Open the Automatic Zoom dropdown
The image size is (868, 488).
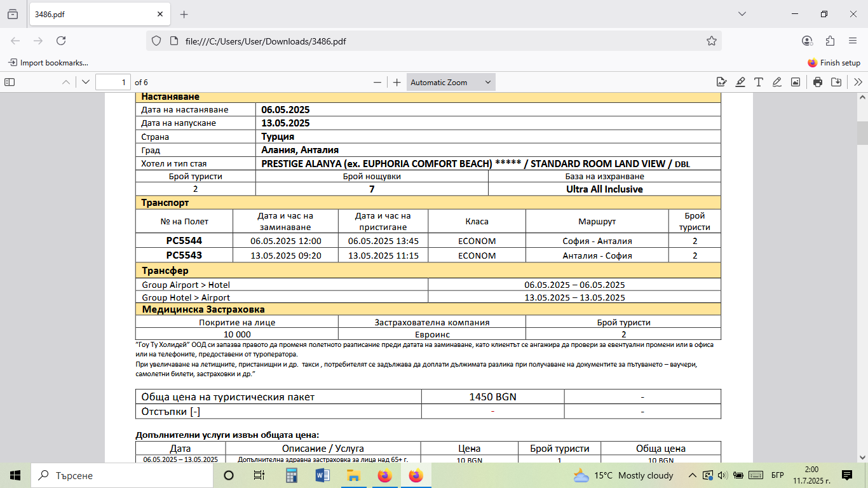click(x=451, y=82)
